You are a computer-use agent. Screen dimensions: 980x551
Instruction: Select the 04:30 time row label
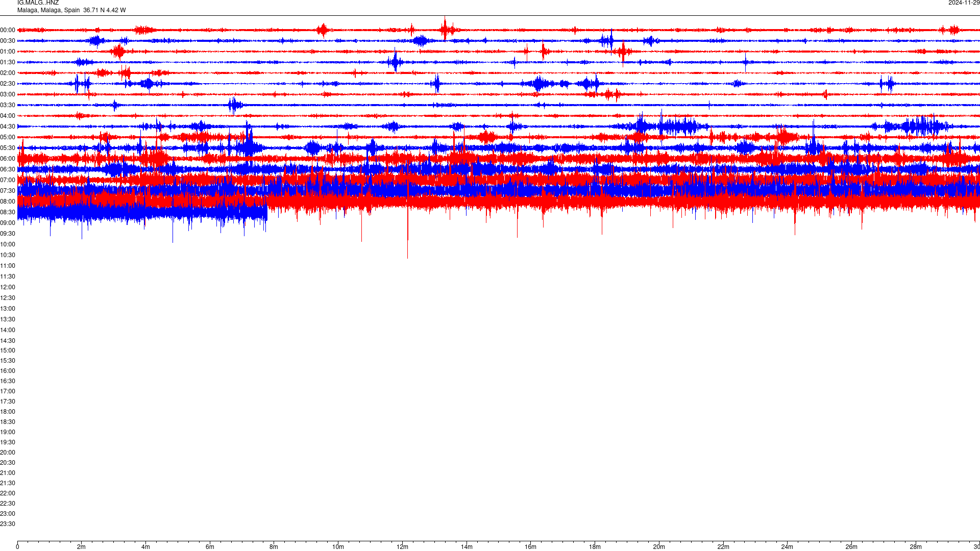8,127
